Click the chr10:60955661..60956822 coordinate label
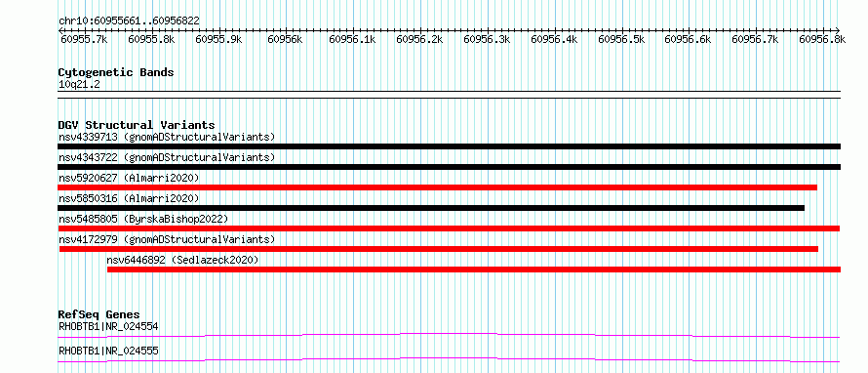 click(129, 21)
